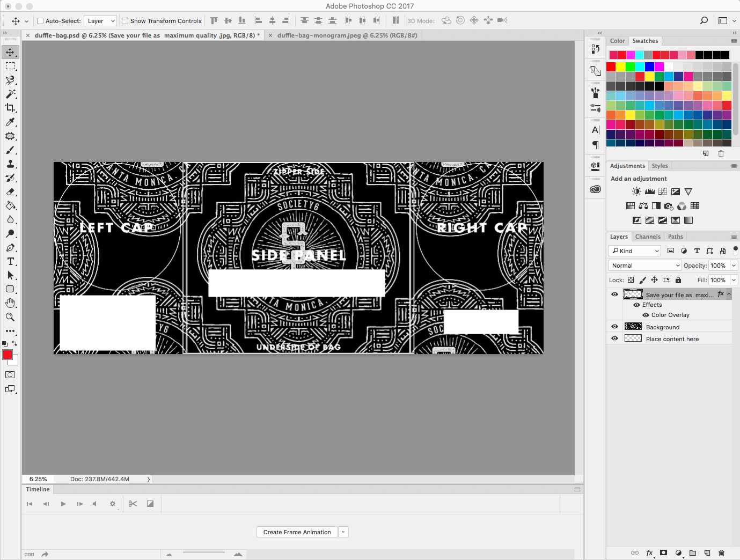Pick the yellow swatch in Swatches panel

tap(621, 67)
